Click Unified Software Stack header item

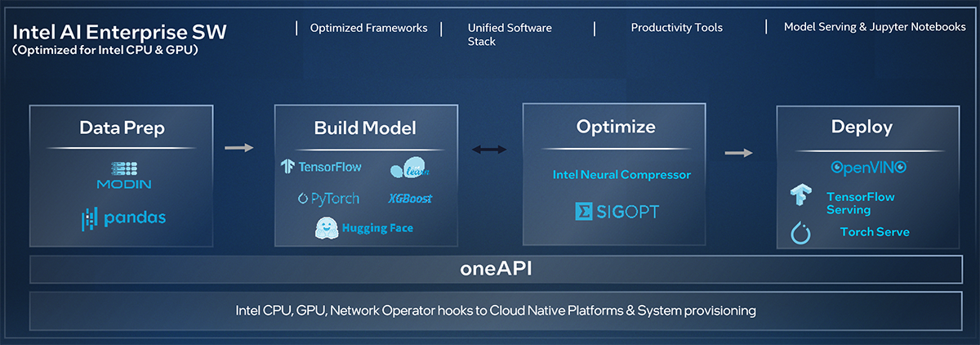[x=510, y=34]
